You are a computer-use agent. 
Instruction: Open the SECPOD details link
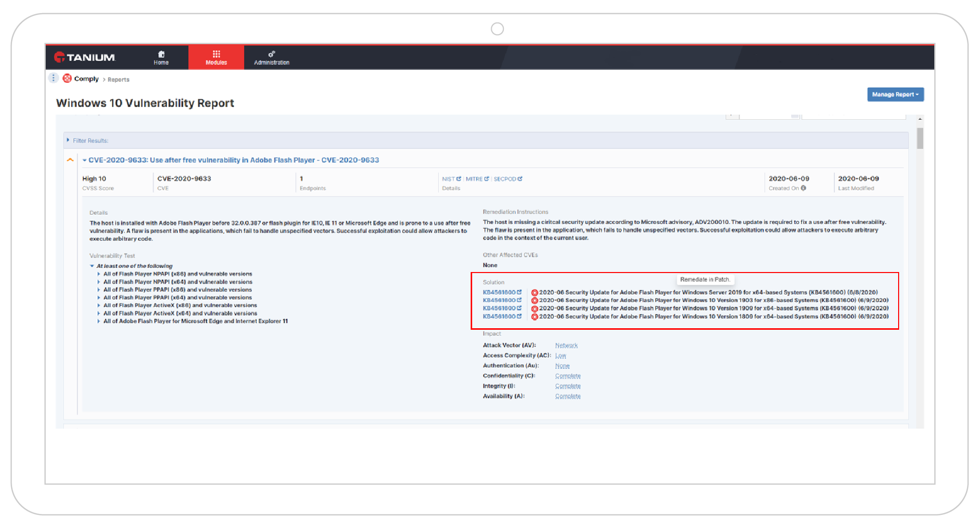(508, 179)
